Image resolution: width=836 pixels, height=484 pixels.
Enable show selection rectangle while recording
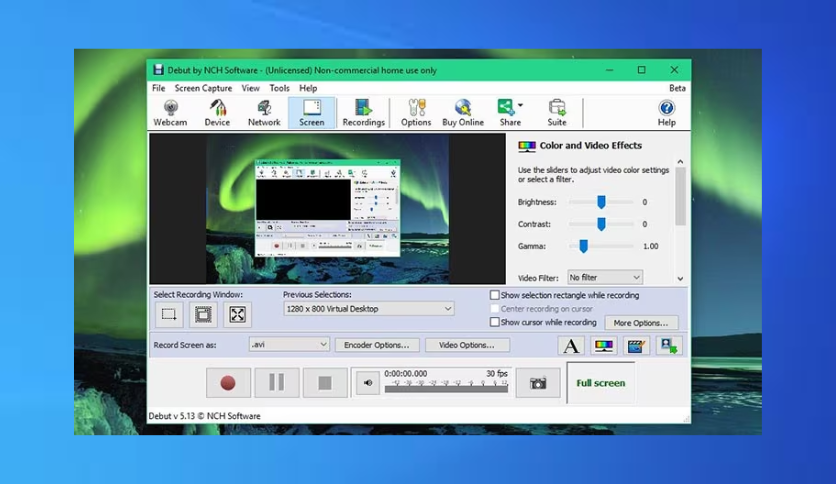tap(495, 295)
